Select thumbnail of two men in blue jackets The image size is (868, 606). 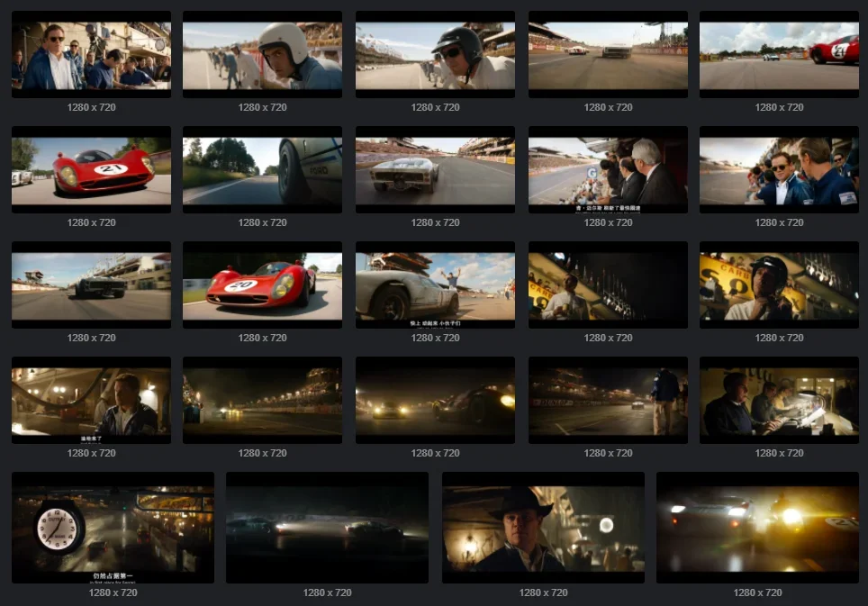pyautogui.click(x=779, y=169)
